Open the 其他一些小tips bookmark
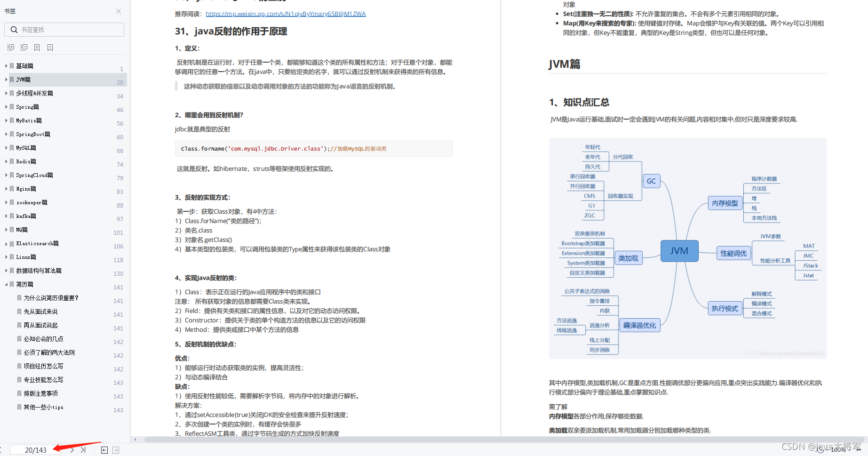The height and width of the screenshot is (456, 868). [43, 407]
